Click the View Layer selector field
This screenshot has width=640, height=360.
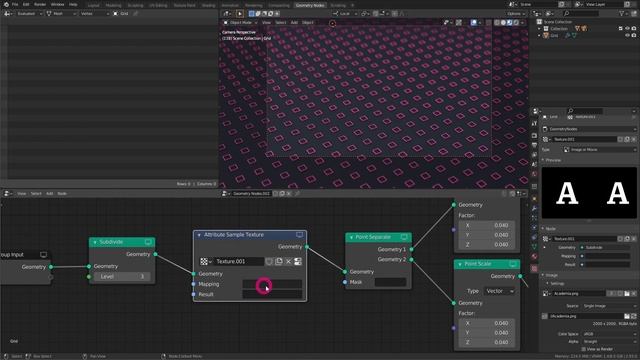pyautogui.click(x=603, y=4)
